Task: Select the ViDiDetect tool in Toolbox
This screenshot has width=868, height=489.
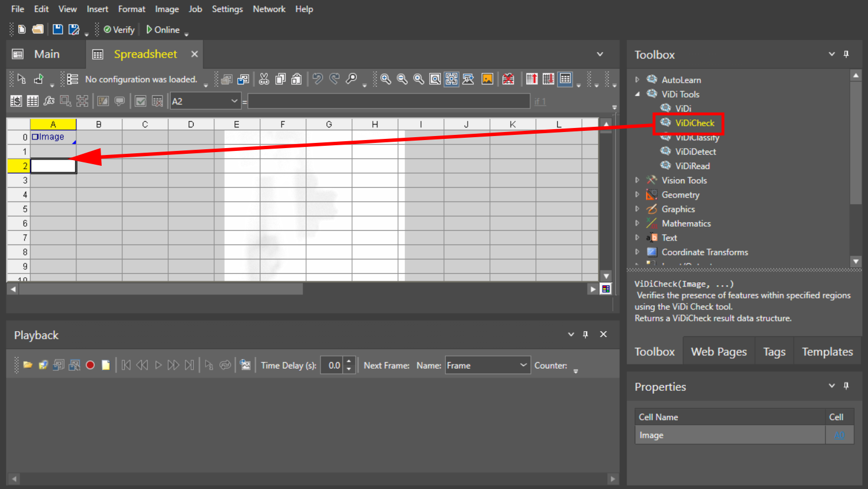Action: [695, 152]
